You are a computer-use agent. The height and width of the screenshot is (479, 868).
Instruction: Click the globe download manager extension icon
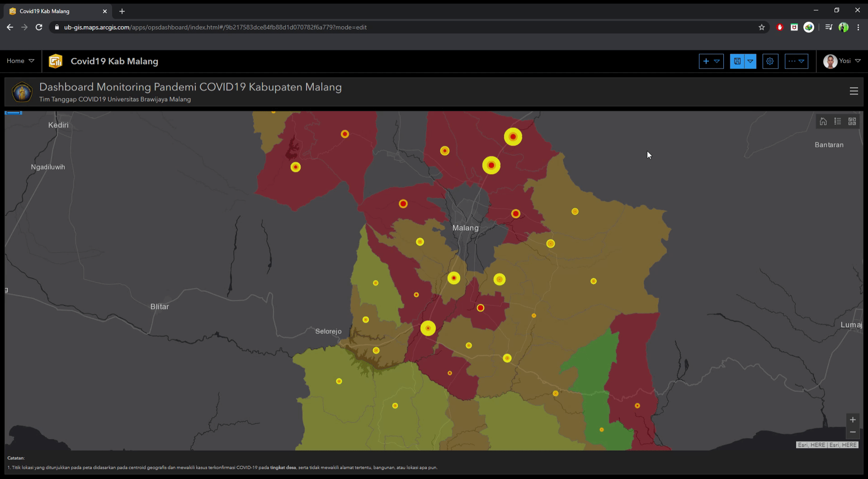point(809,27)
